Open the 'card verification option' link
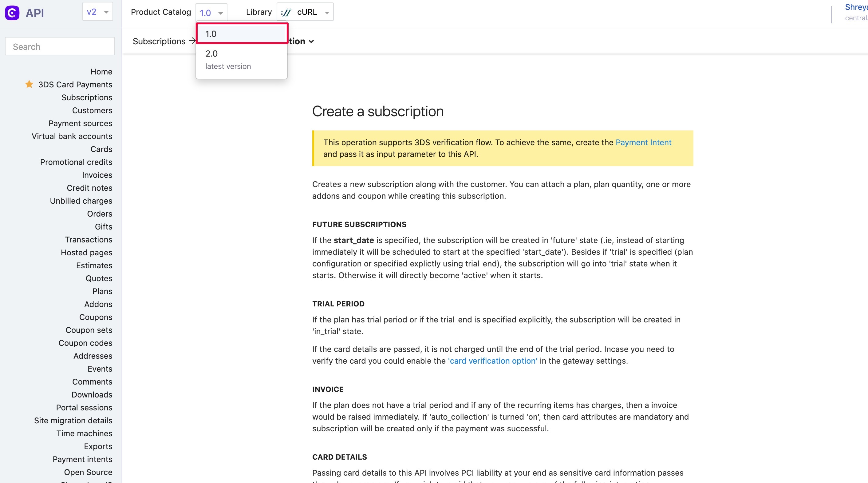 (x=492, y=361)
